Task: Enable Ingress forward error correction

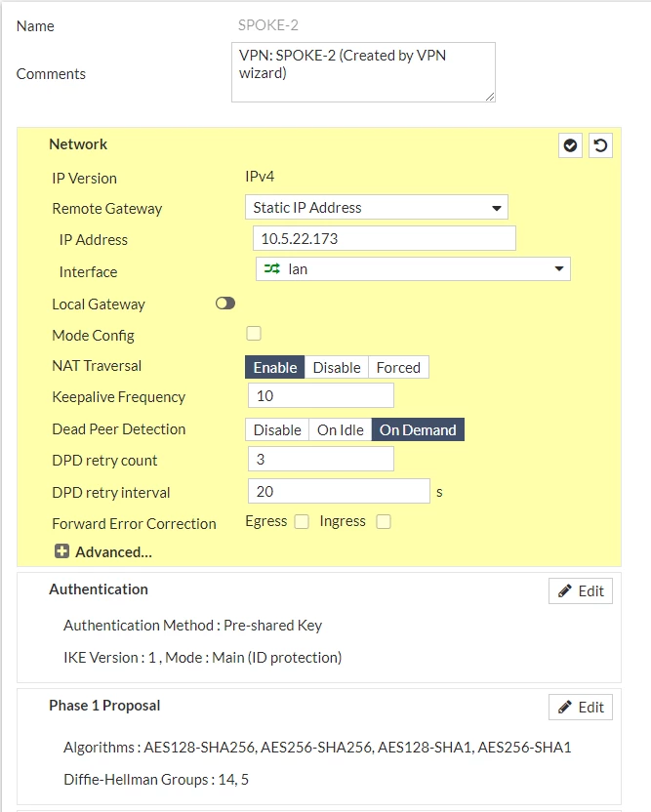Action: tap(384, 521)
